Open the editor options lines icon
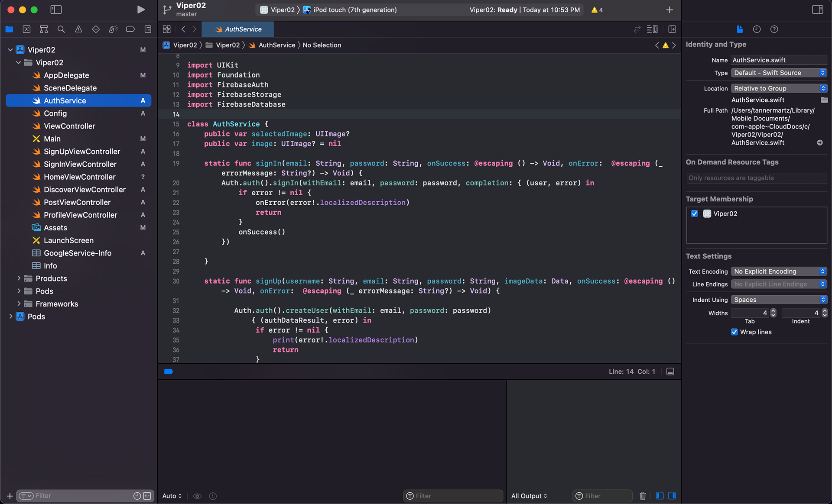This screenshot has height=504, width=832. 652,29
